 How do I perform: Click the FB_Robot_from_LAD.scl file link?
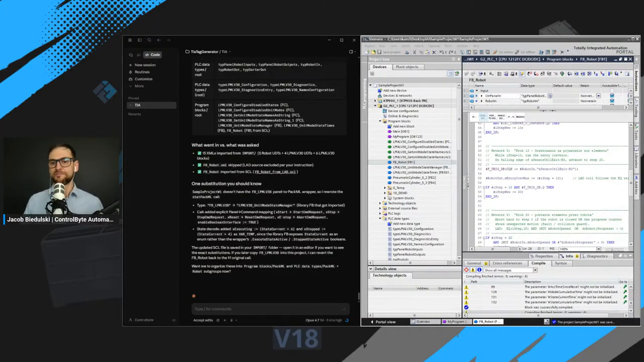[x=276, y=172]
